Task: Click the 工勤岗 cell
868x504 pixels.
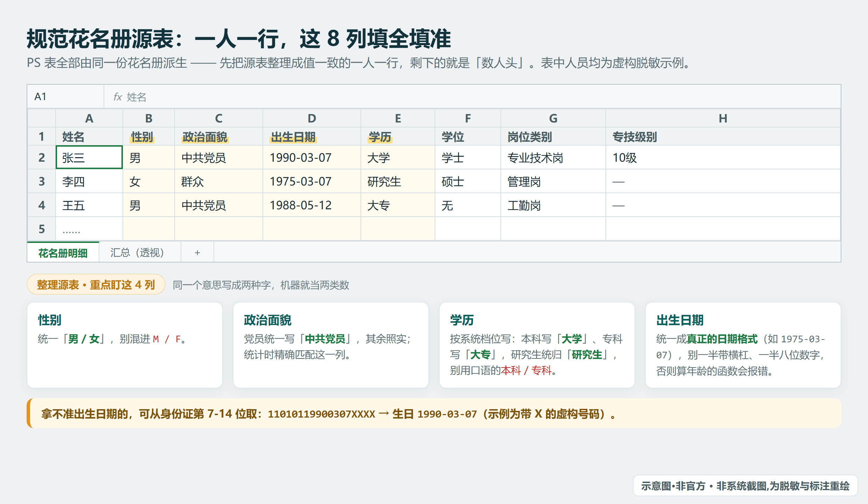Action: coord(553,205)
